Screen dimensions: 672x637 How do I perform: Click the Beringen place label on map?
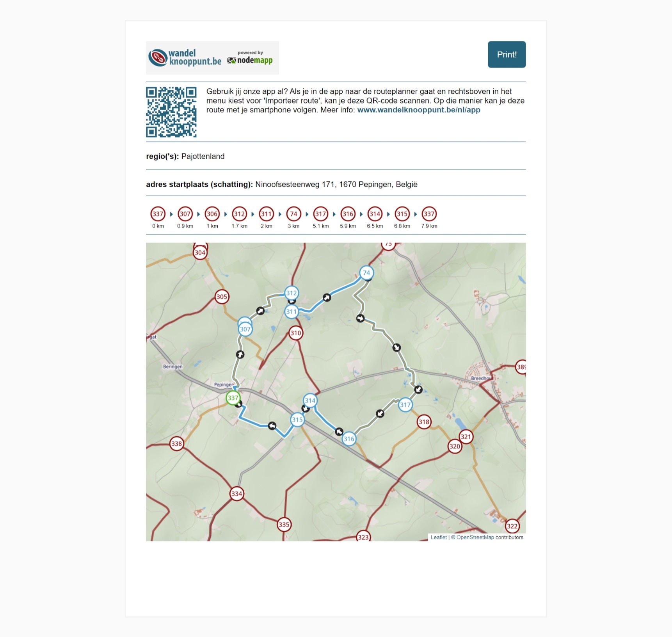pyautogui.click(x=172, y=367)
